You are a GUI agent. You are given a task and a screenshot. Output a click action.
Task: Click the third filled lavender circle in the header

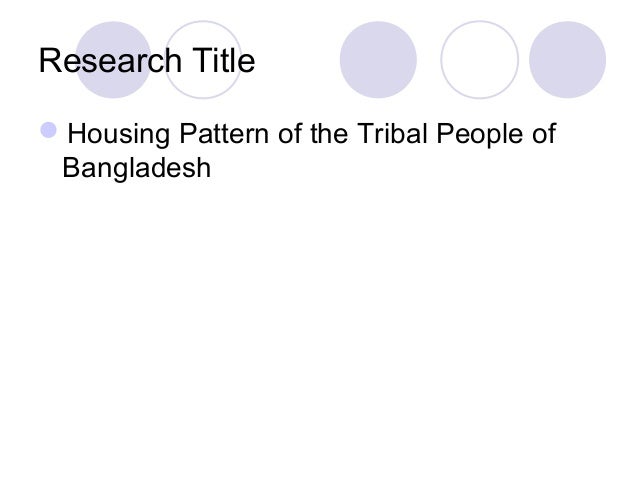378,60
